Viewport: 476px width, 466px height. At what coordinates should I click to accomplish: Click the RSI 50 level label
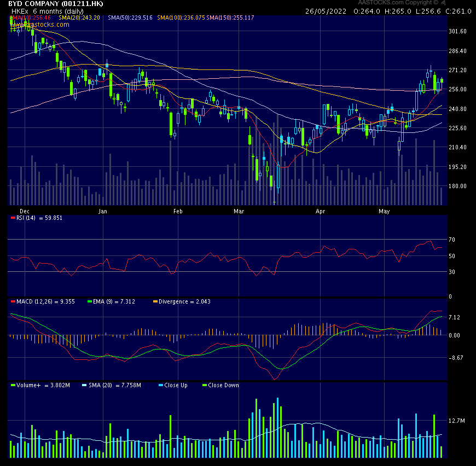(452, 256)
